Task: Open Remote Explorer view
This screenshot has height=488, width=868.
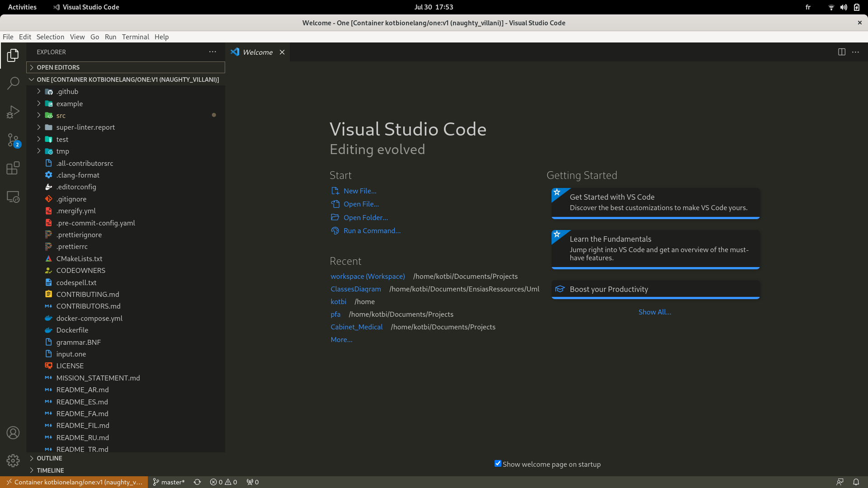Action: click(13, 197)
